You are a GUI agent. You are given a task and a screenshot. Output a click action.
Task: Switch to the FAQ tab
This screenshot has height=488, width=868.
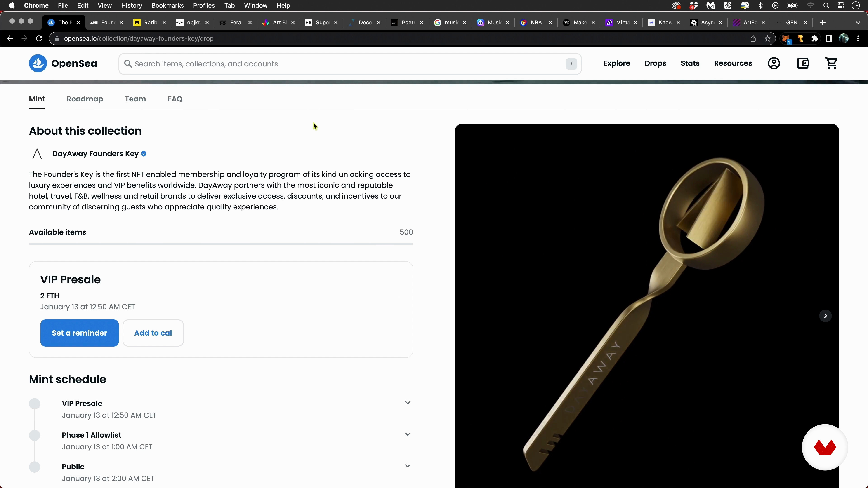tap(175, 99)
